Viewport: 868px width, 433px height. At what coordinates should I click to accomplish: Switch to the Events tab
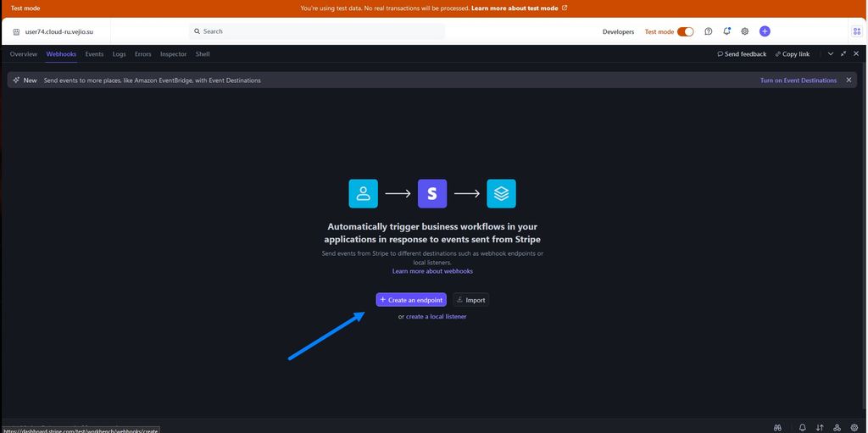click(94, 53)
